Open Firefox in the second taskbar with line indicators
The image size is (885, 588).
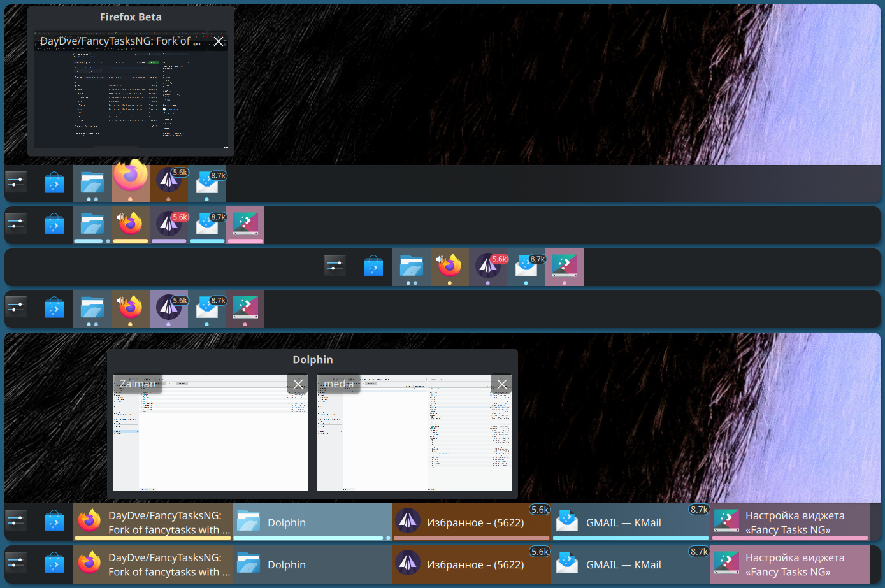[x=131, y=225]
